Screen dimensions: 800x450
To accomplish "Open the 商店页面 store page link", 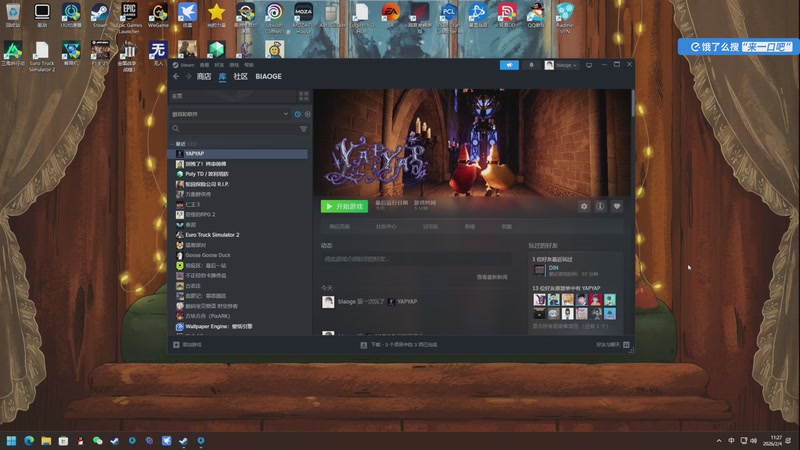I will (339, 227).
